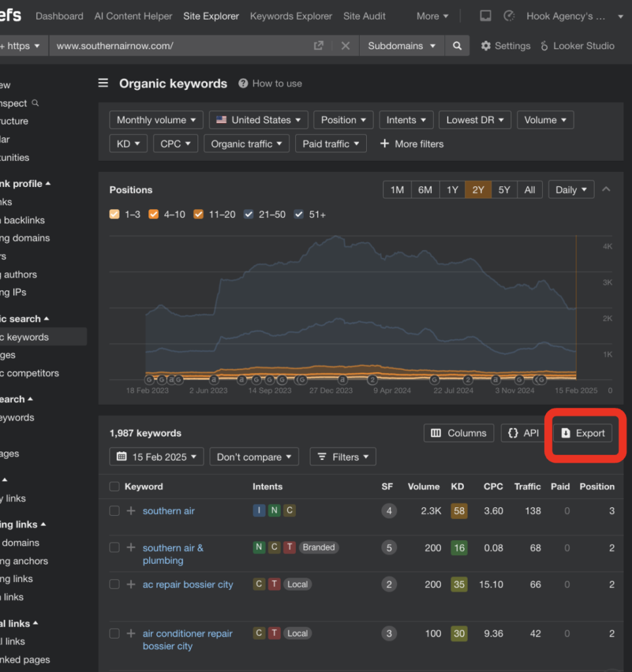
Task: Open the Daily interval dropdown
Action: 571,190
